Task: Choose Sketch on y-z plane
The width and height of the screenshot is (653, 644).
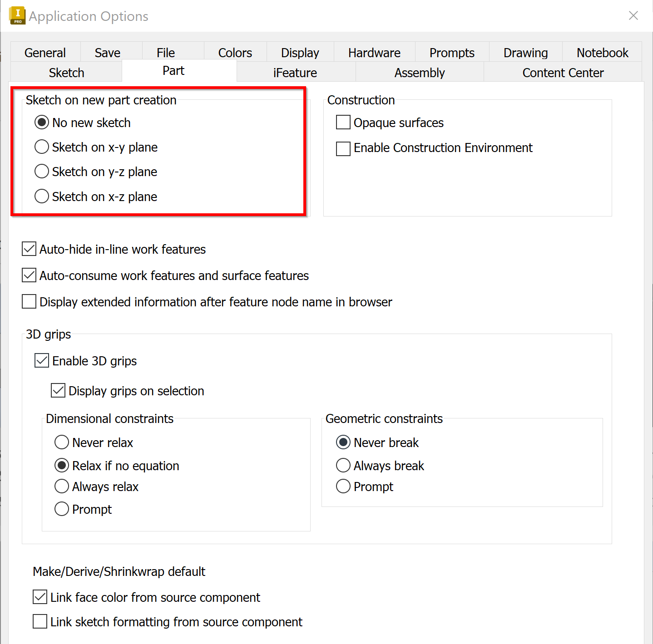Action: 41,171
